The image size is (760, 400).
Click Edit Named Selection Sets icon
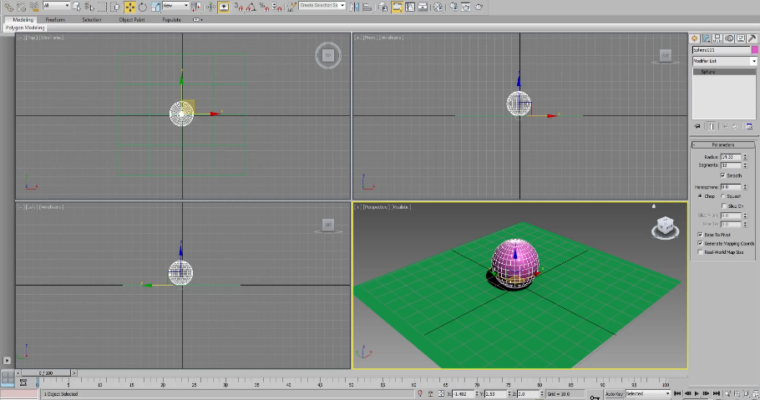click(292, 7)
